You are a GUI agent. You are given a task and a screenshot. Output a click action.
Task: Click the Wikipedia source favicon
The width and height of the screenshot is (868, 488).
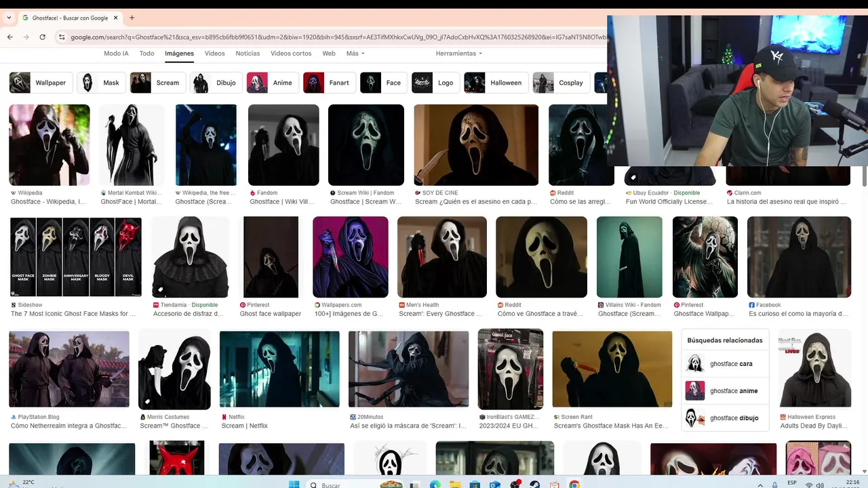[x=14, y=192]
